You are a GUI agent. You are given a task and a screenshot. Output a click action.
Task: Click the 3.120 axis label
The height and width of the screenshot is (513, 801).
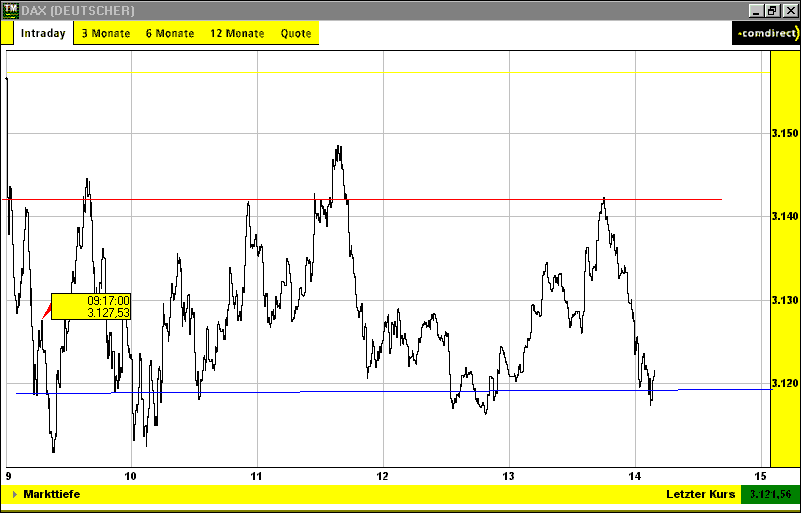click(784, 383)
